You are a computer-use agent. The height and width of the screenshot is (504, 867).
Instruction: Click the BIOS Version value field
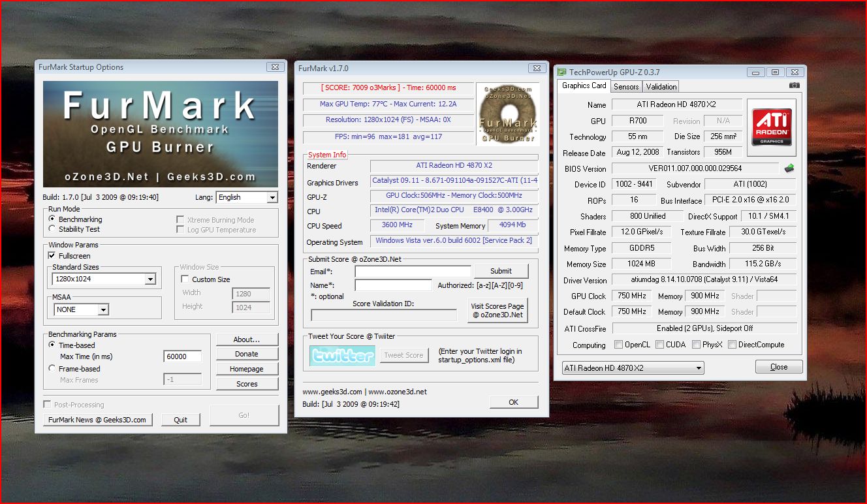pyautogui.click(x=695, y=168)
